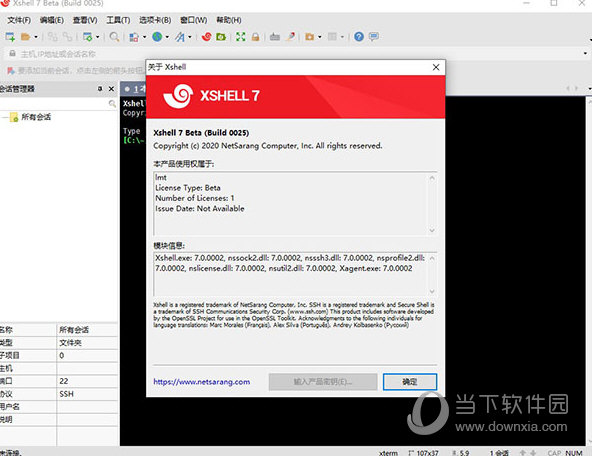Image resolution: width=592 pixels, height=456 pixels.
Task: Click the disabled 输入产品密钥 button
Action: (x=323, y=382)
